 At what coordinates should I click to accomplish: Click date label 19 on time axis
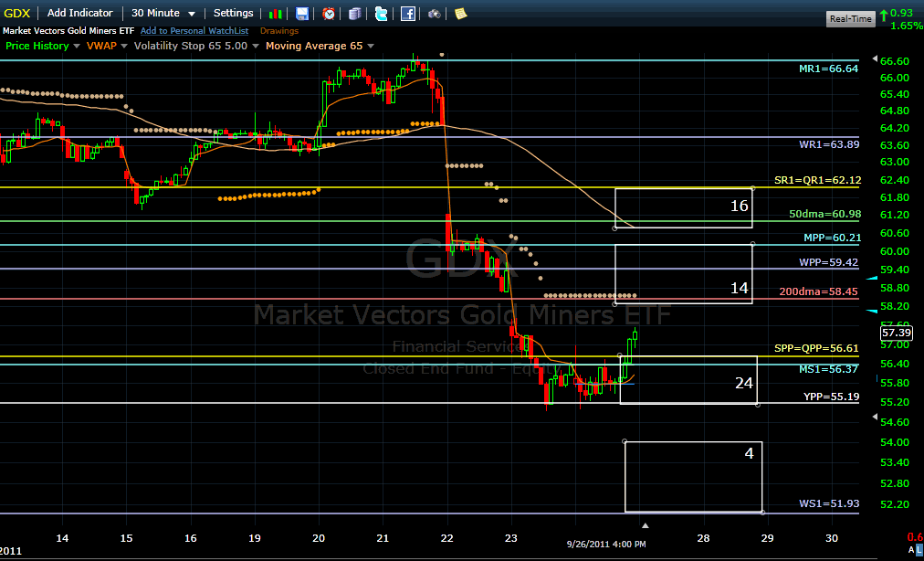click(x=255, y=538)
